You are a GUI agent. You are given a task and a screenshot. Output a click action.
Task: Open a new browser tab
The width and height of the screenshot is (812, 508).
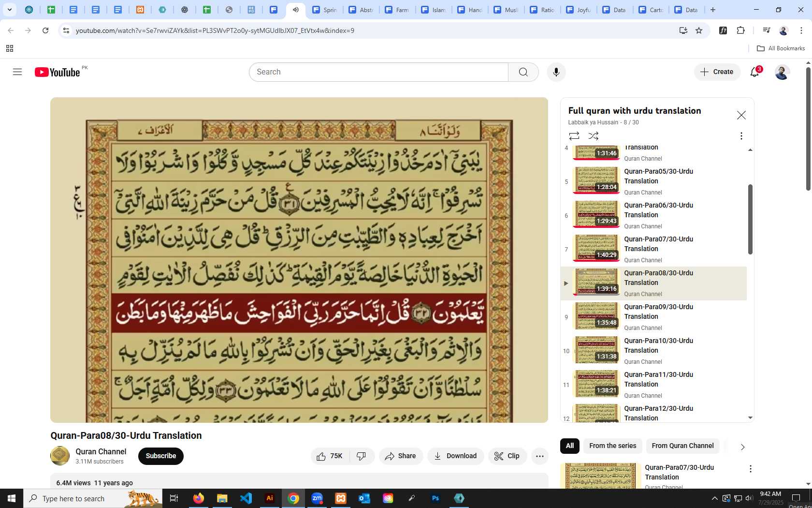(713, 10)
